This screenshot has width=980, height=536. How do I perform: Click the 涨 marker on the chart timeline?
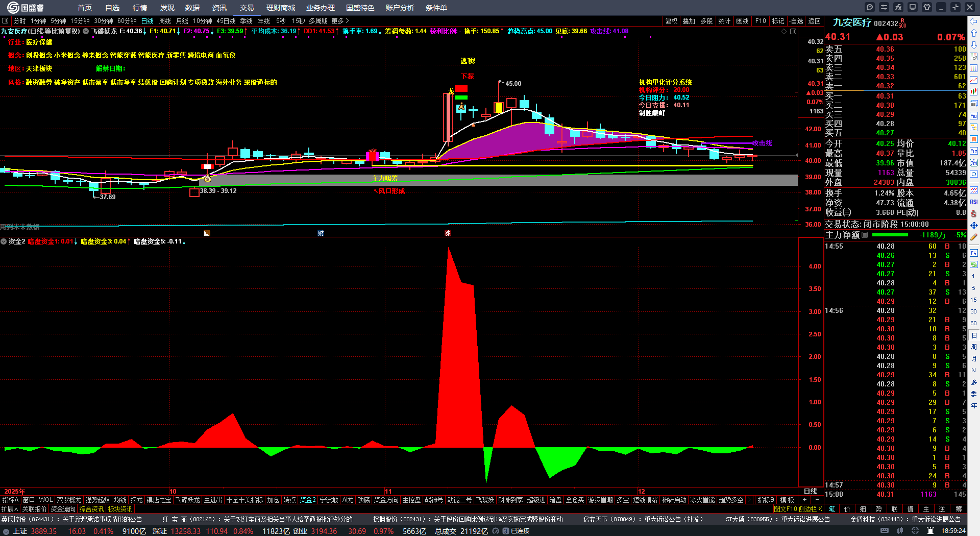[448, 233]
